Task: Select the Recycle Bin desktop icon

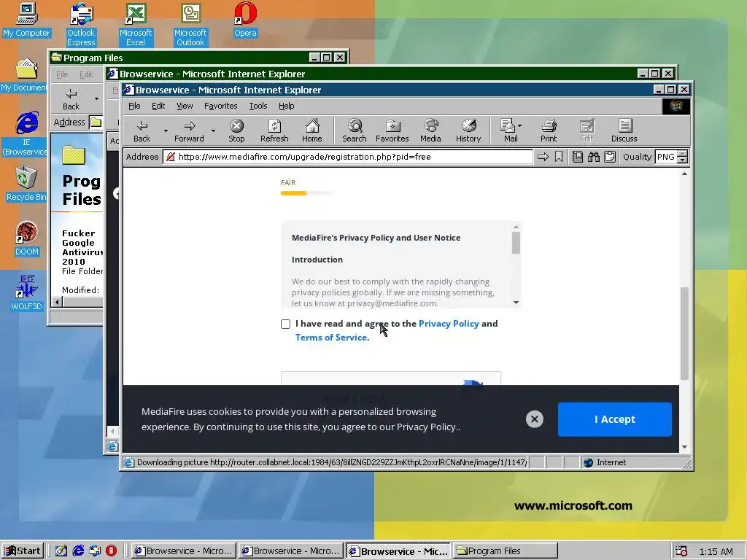Action: tap(26, 183)
